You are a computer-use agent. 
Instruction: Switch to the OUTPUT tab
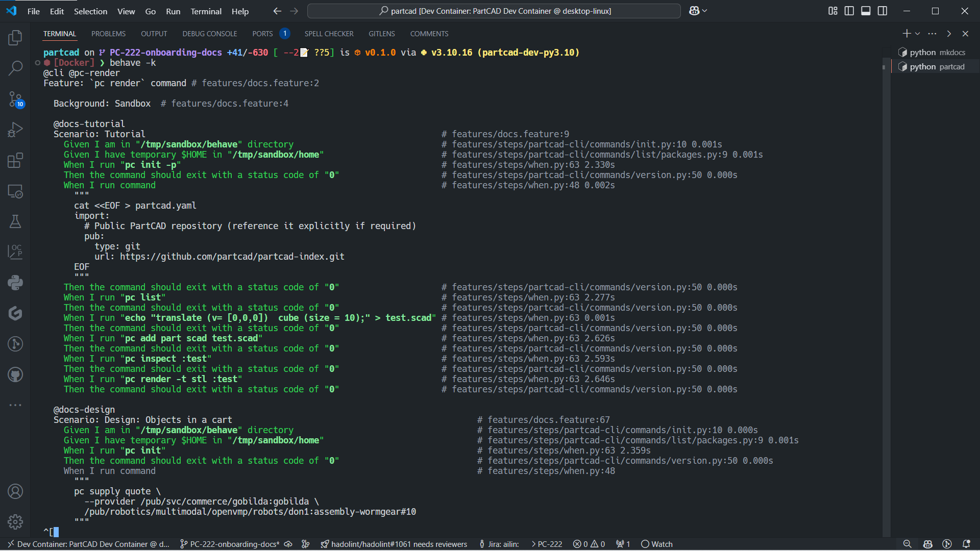click(154, 34)
